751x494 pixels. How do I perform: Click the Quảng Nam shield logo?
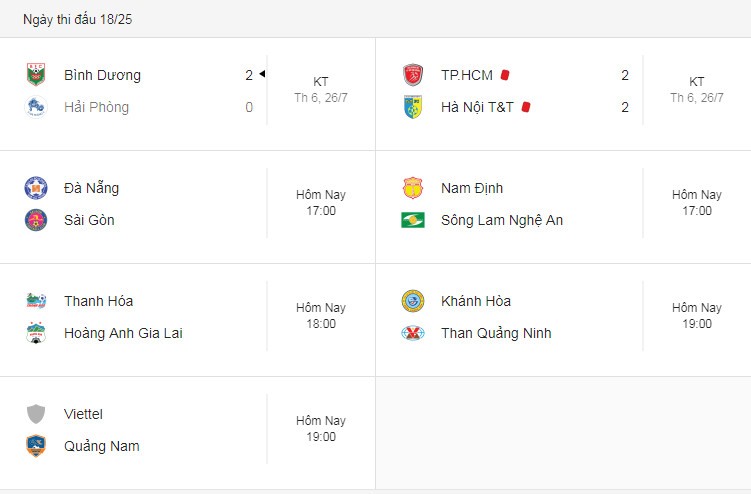coord(36,446)
